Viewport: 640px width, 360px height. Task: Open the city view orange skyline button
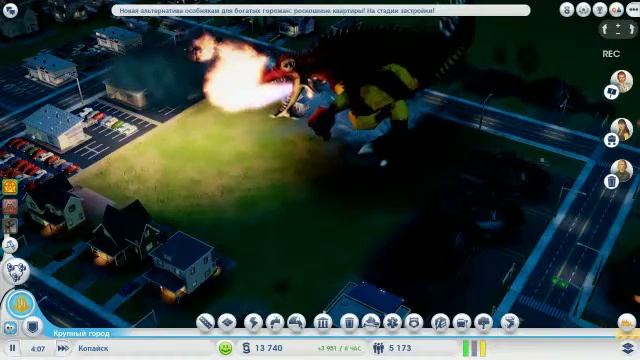pyautogui.click(x=21, y=303)
